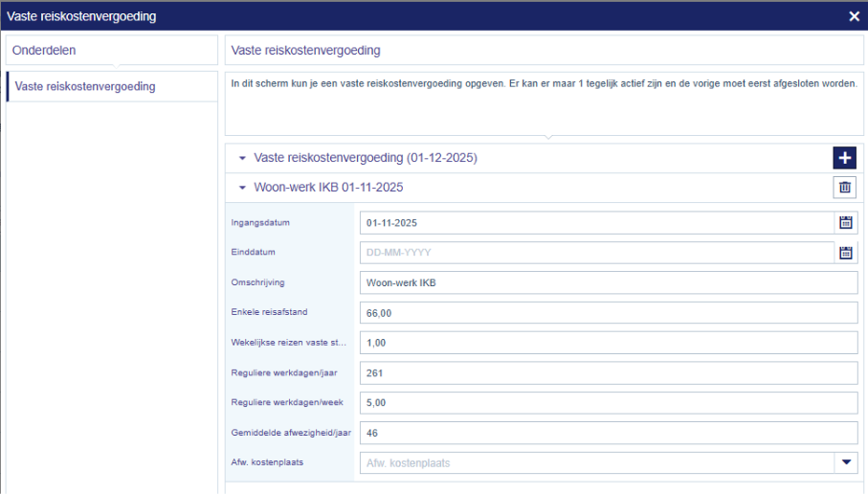868x494 pixels.
Task: Click the Reguliere werkdagen/jaar field with 261
Action: [609, 372]
